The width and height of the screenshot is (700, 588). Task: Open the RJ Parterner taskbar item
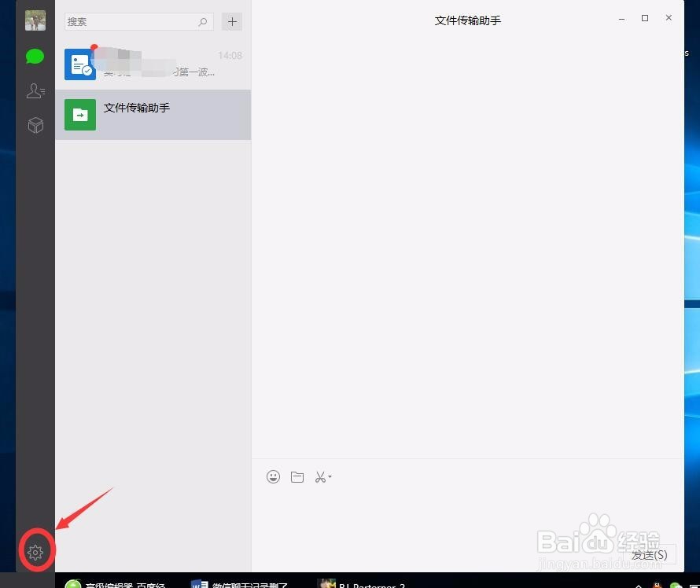coord(362,583)
